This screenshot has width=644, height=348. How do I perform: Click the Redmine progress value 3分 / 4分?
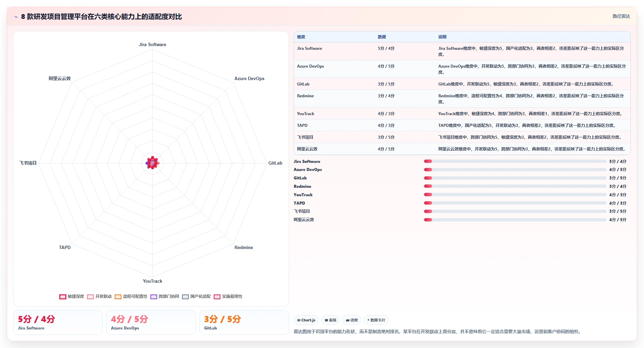click(618, 186)
